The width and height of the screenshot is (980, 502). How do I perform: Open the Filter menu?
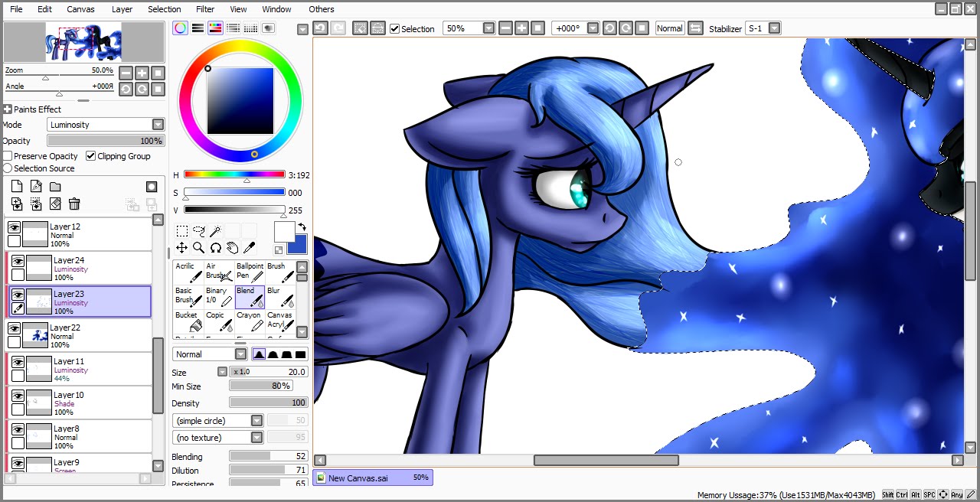pos(205,9)
